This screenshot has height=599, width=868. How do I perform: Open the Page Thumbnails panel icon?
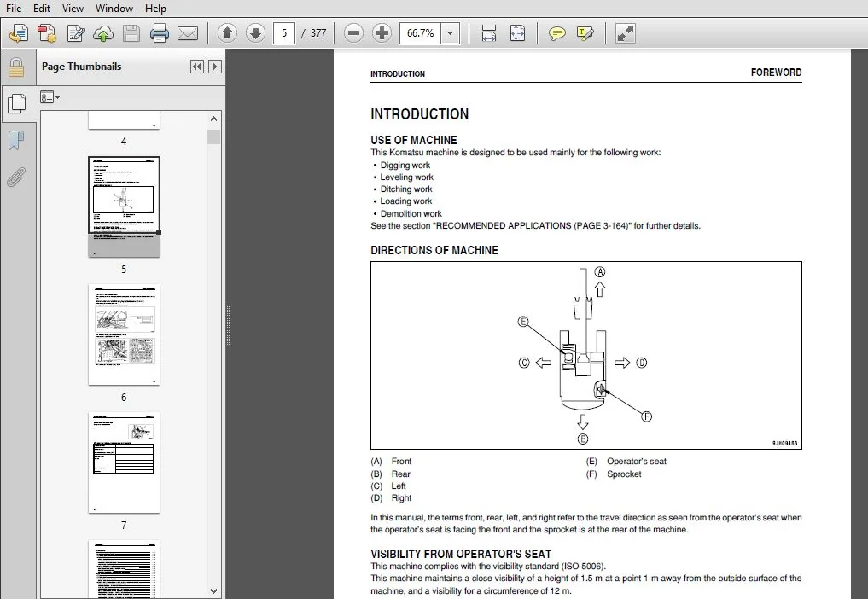tap(16, 103)
